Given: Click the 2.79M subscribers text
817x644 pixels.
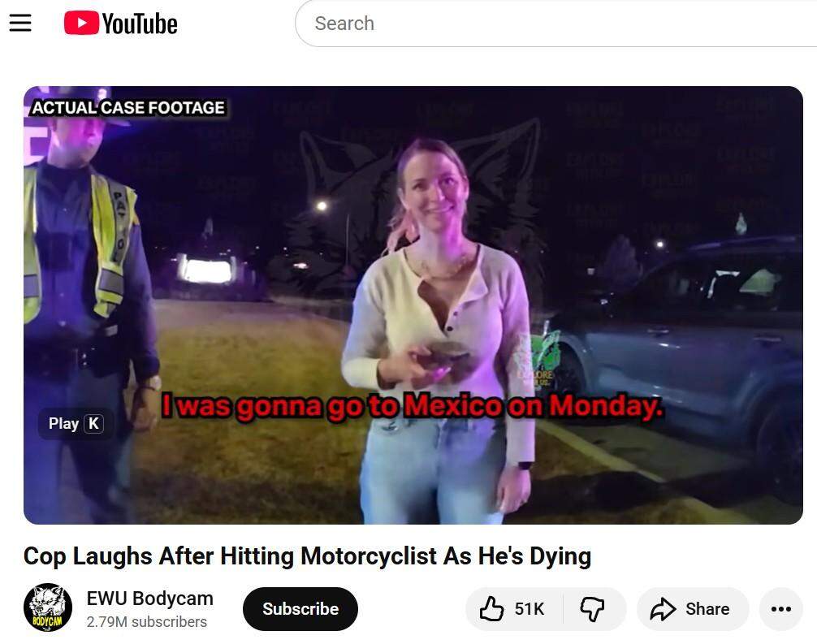Looking at the screenshot, I should pyautogui.click(x=146, y=622).
